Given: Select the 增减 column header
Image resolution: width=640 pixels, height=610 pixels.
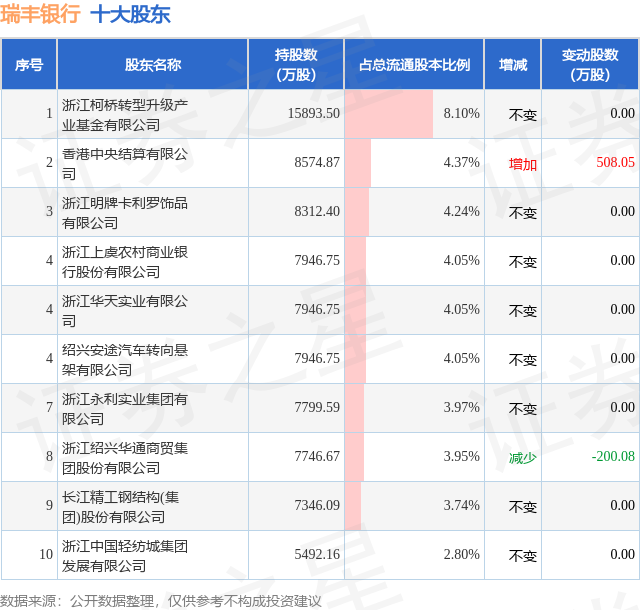Looking at the screenshot, I should (513, 65).
